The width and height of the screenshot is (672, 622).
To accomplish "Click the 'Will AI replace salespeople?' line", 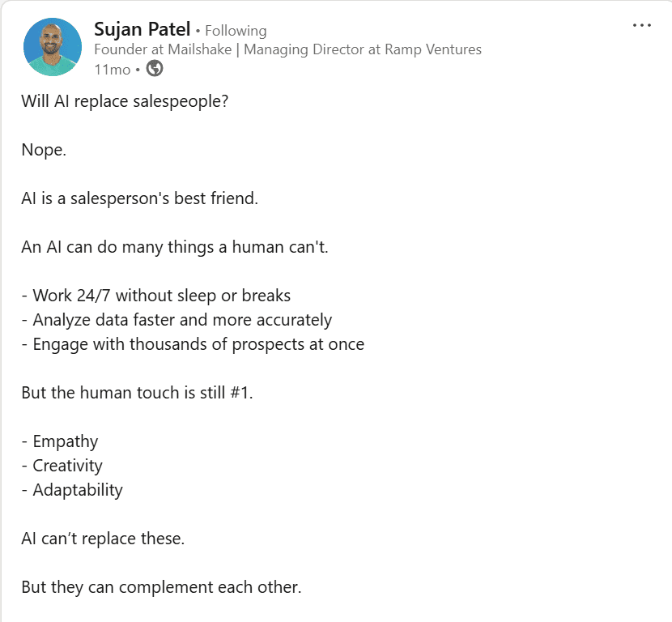I will click(125, 102).
